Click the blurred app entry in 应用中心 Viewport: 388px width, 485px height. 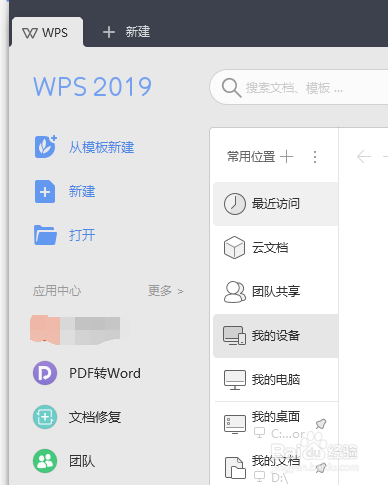tap(75, 330)
